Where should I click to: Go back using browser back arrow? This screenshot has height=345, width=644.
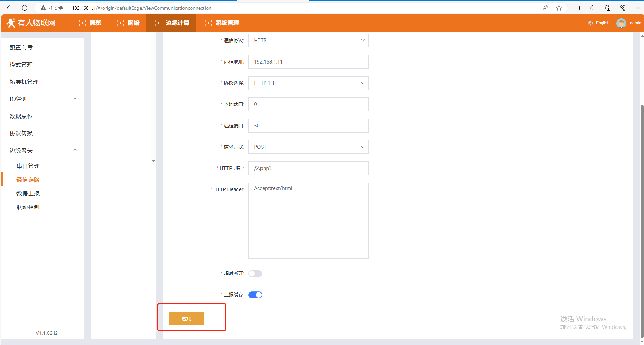click(x=10, y=8)
